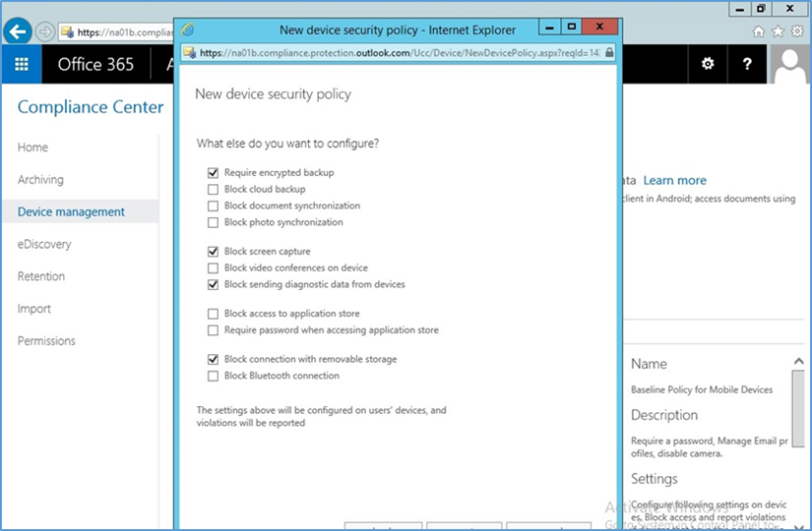Open Import in the sidebar
Viewport: 812px width, 531px height.
(x=34, y=309)
